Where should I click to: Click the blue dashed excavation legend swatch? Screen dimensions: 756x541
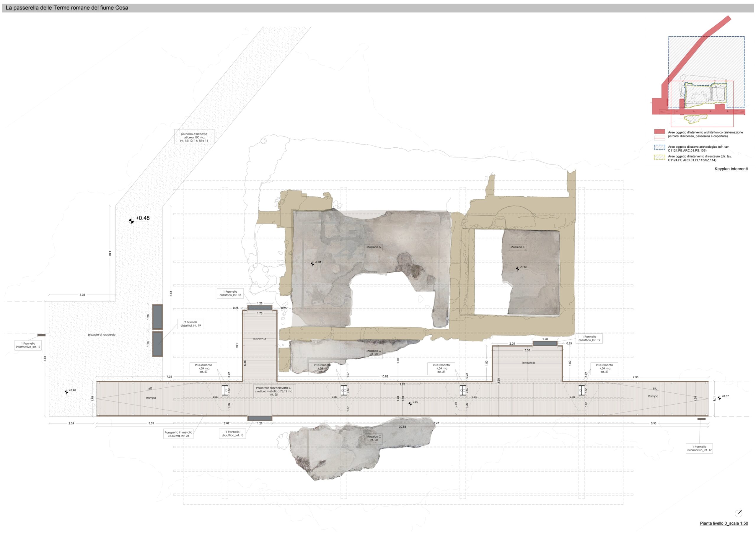pyautogui.click(x=659, y=147)
